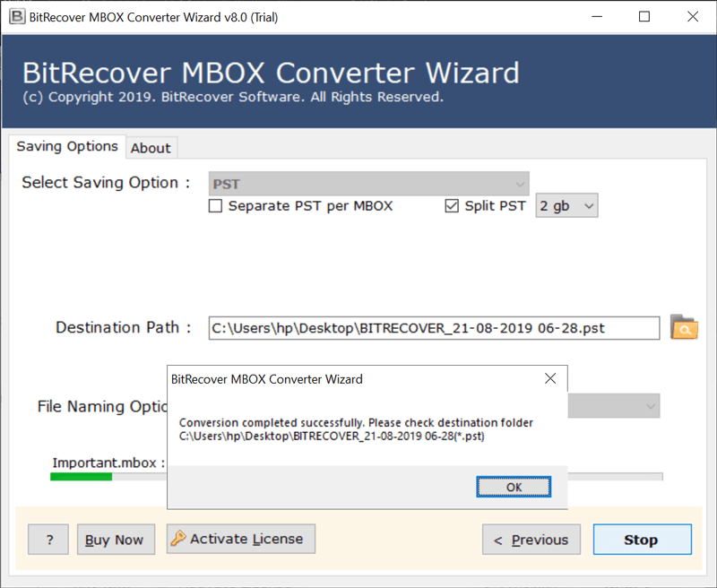This screenshot has width=717, height=588.
Task: Click the BitRecover MBOX Converter Wizard banner heading
Action: coord(272,73)
